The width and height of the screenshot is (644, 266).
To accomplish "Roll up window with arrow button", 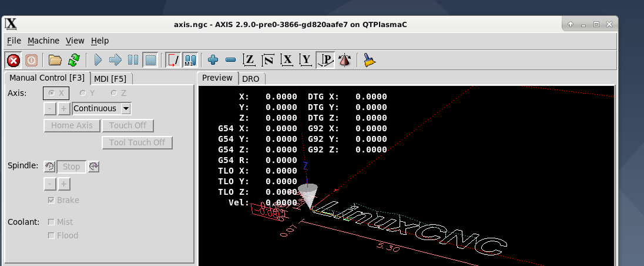I will click(x=571, y=24).
